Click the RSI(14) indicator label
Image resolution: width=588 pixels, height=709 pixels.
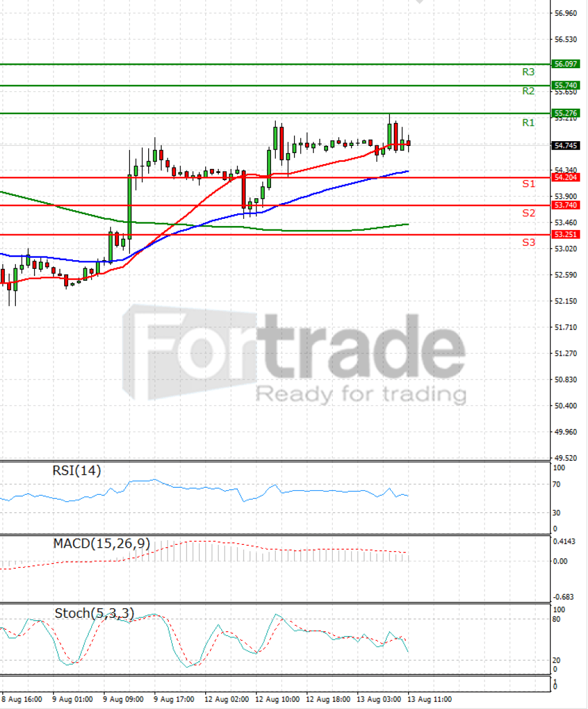(x=76, y=471)
